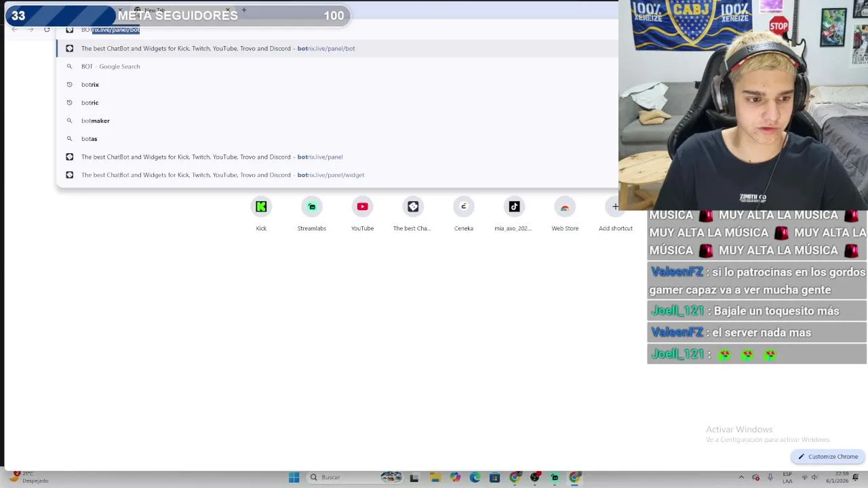Open the volume tray icon
Screen dimensions: 868x488
tap(814, 477)
